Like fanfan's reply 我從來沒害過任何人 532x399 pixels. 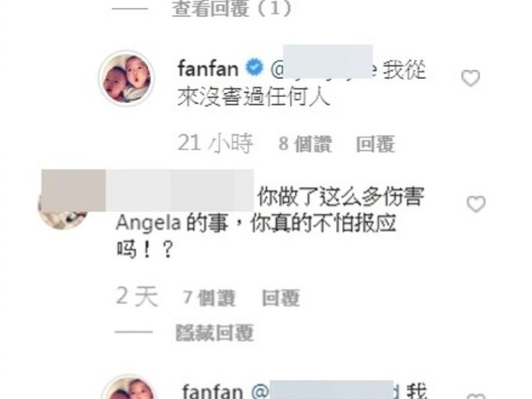tap(471, 78)
